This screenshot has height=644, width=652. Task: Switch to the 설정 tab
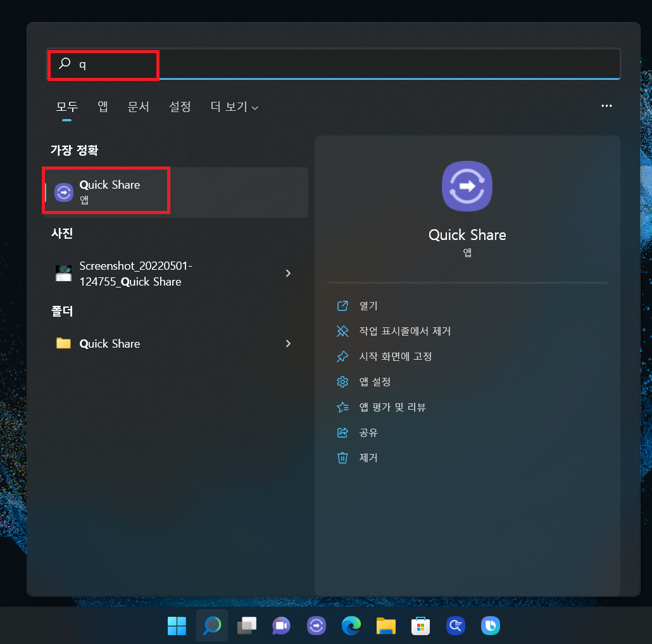tap(180, 106)
